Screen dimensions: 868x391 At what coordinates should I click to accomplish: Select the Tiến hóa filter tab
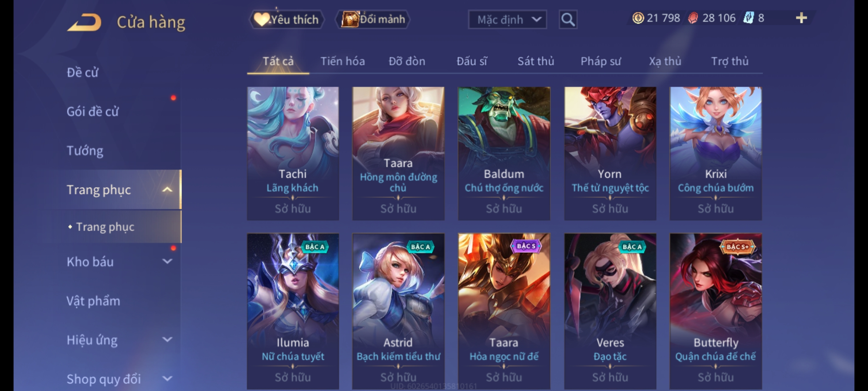click(x=342, y=61)
